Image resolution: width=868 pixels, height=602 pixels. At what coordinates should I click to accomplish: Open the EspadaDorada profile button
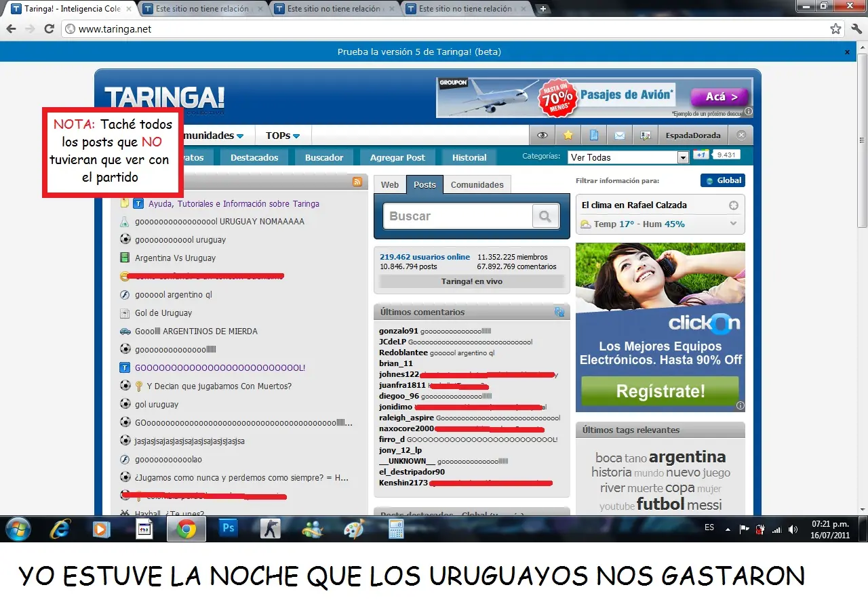pos(693,136)
